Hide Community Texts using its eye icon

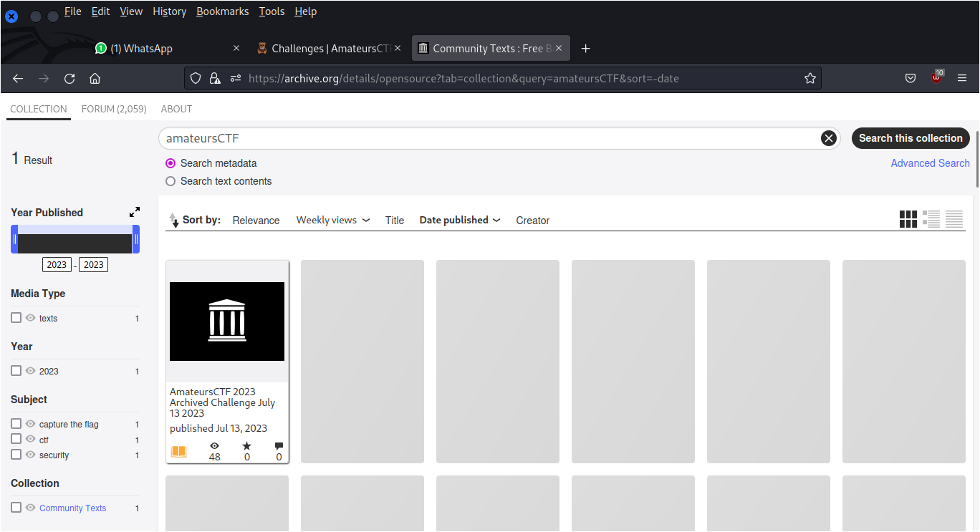click(31, 507)
